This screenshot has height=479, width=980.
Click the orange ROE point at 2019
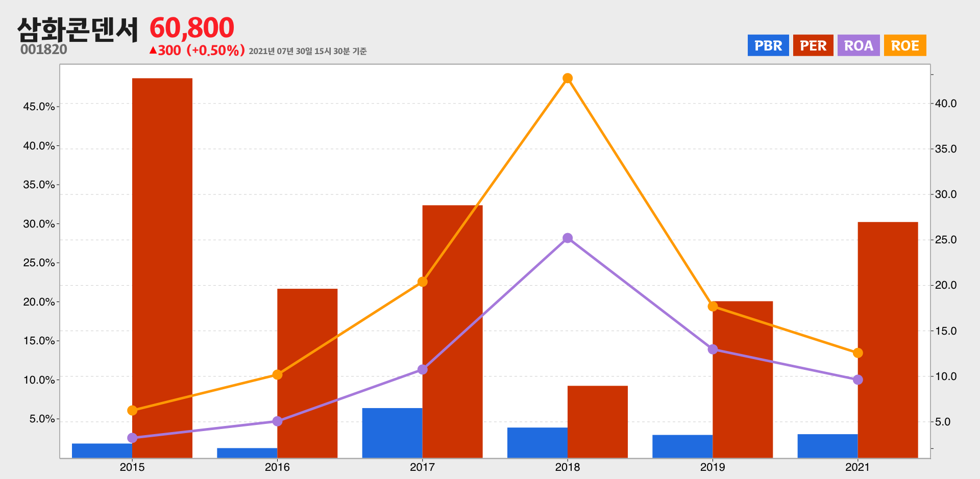tap(713, 307)
